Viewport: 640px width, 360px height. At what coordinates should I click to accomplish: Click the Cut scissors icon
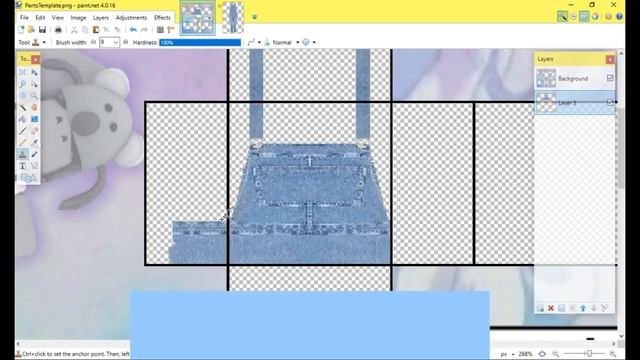click(74, 30)
